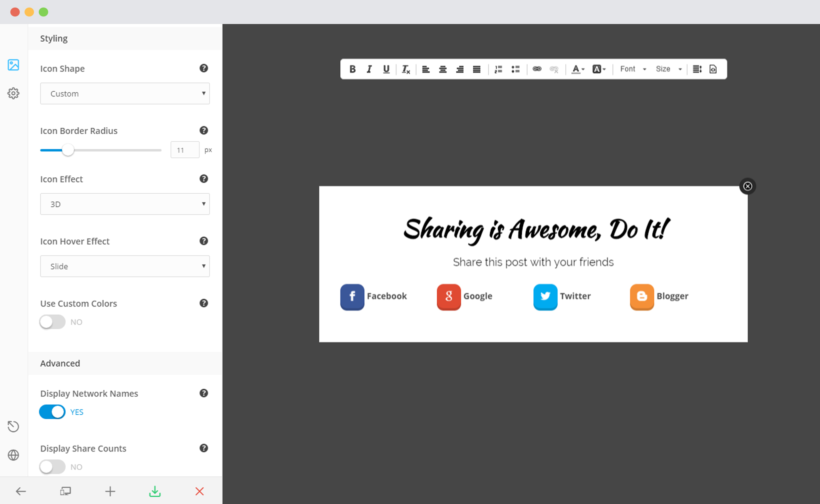Open the Size selector menu
The image size is (820, 504).
(668, 69)
